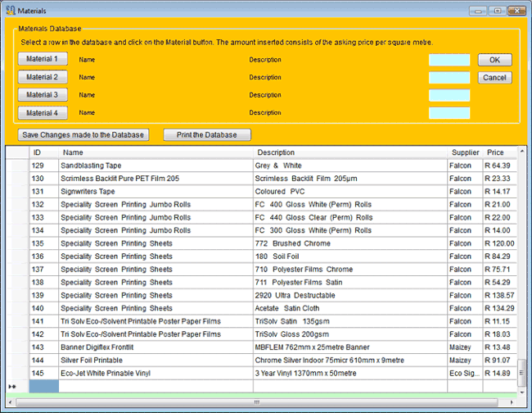The height and width of the screenshot is (413, 532).
Task: Click the Material 1 price input field
Action: 449,60
